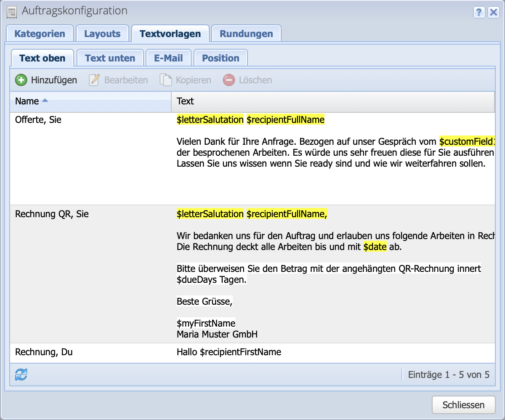
Task: Click the Löschen red minus icon
Action: click(x=229, y=80)
